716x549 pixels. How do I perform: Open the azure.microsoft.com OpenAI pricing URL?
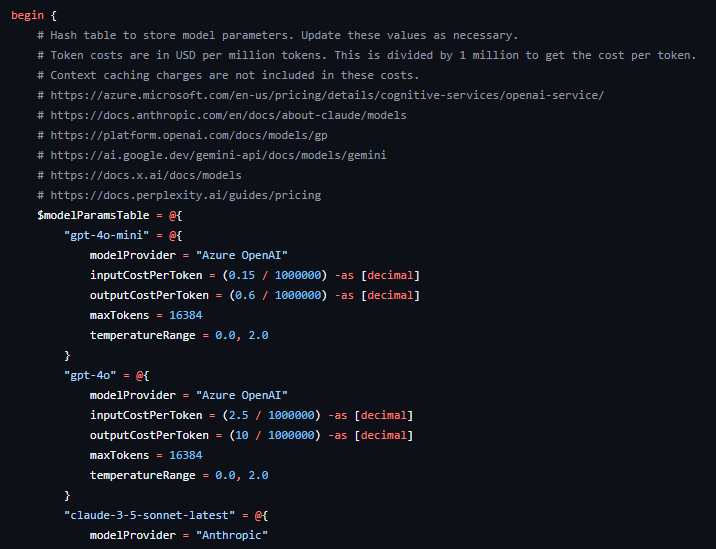tap(326, 95)
